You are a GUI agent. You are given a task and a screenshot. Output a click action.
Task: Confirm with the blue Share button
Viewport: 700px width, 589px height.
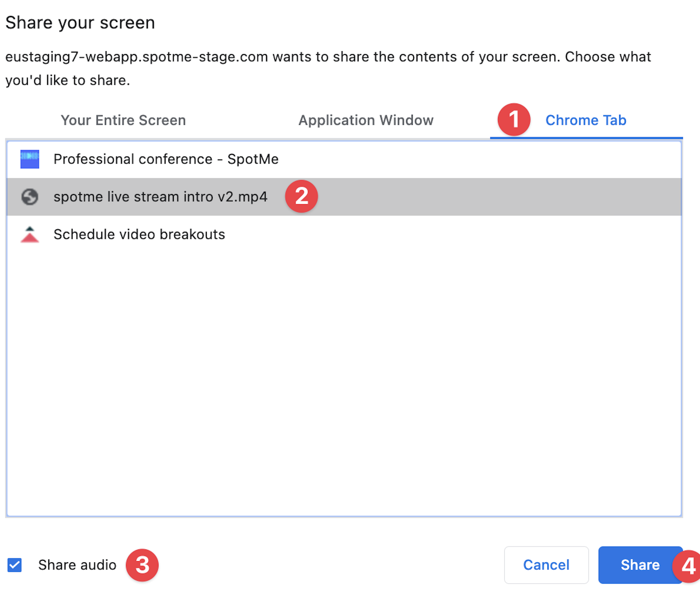(640, 565)
